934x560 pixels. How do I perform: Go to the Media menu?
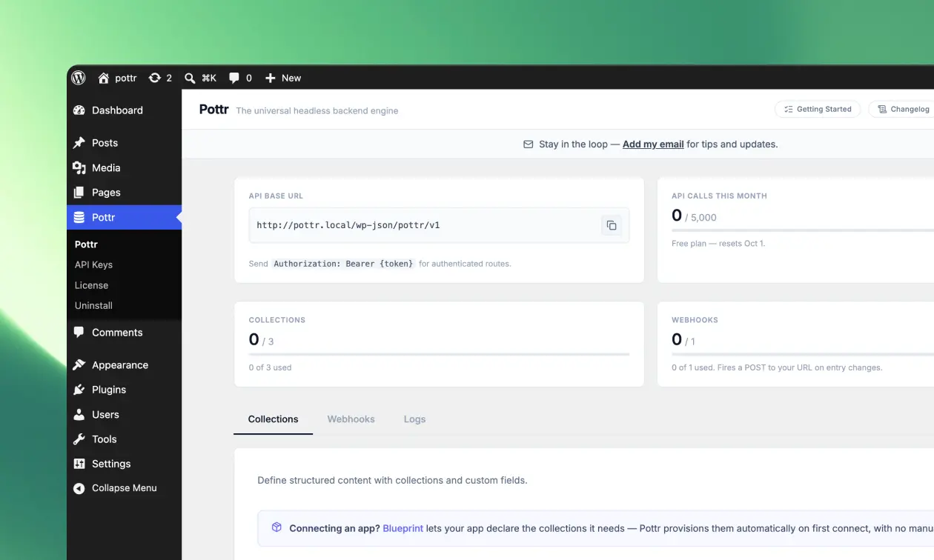tap(124, 168)
